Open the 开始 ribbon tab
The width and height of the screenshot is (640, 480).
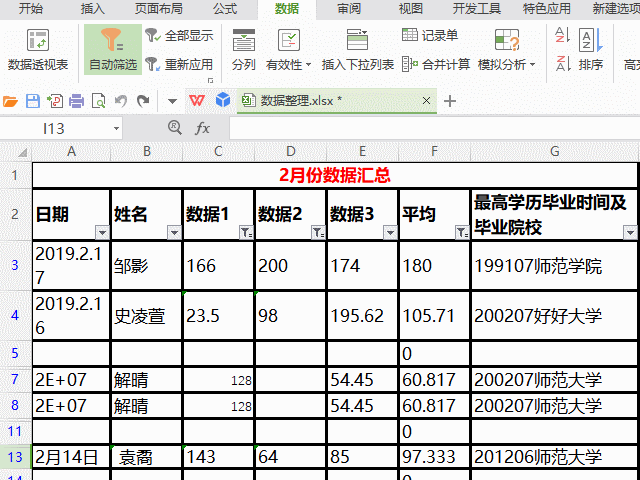[x=31, y=9]
